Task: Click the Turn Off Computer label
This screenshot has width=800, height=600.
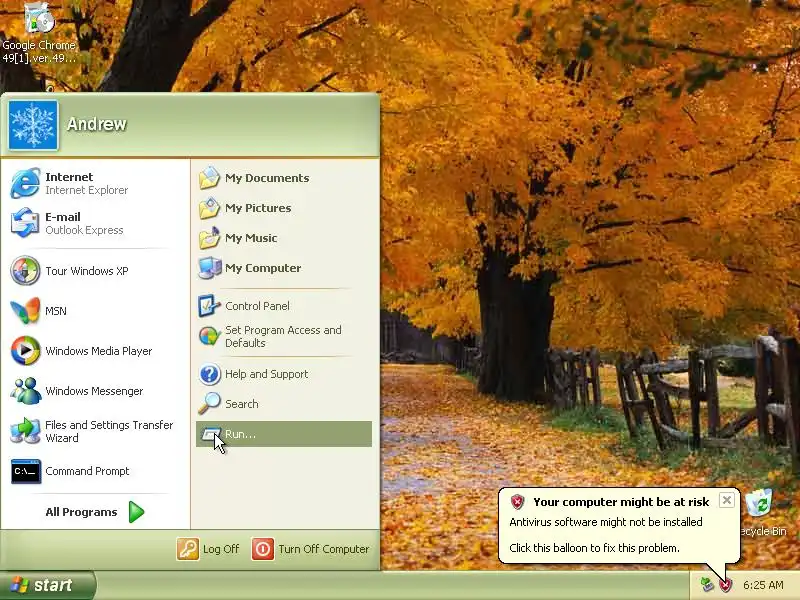Action: (323, 549)
